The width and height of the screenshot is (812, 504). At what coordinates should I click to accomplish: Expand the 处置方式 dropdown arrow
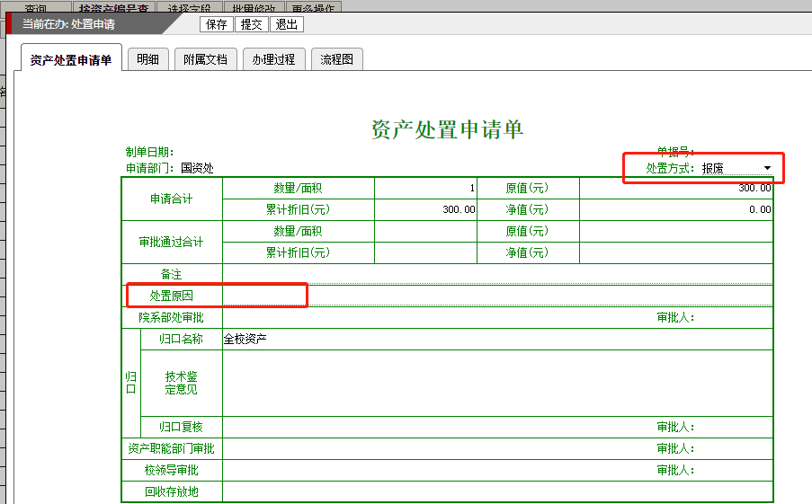click(767, 168)
